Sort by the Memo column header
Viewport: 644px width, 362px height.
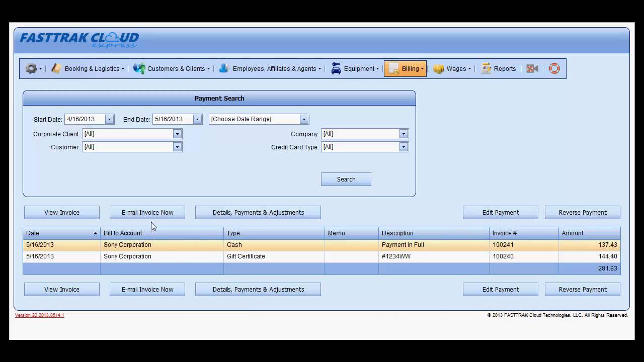click(x=352, y=233)
